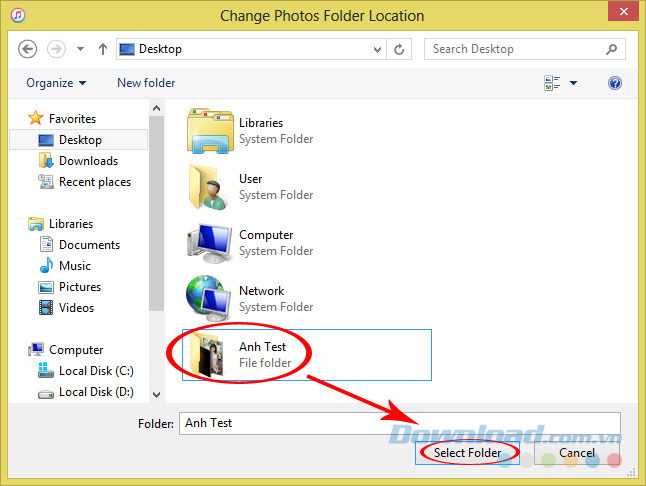Click the Videos filmstrip icon in sidebar
This screenshot has height=486, width=646.
pyautogui.click(x=46, y=307)
